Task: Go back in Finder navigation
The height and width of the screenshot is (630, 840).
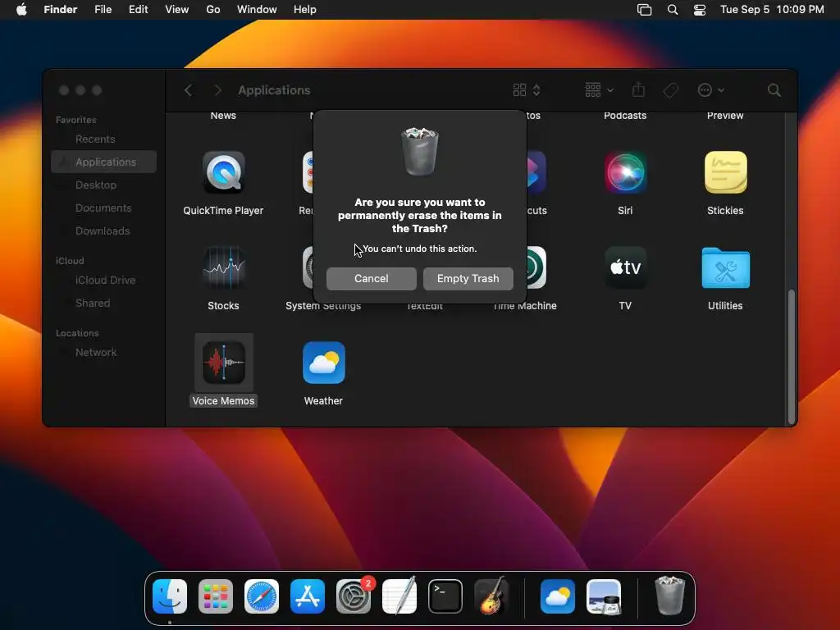Action: [188, 90]
